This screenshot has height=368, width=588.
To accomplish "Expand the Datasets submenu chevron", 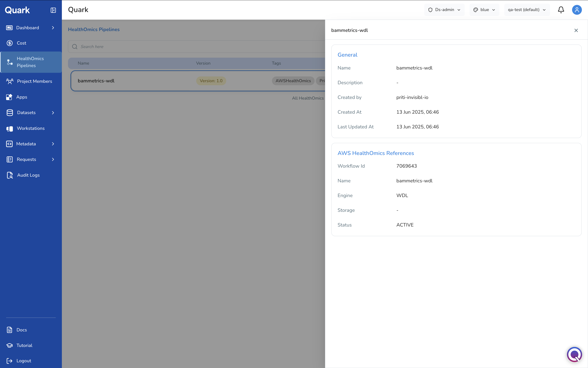I will [53, 113].
